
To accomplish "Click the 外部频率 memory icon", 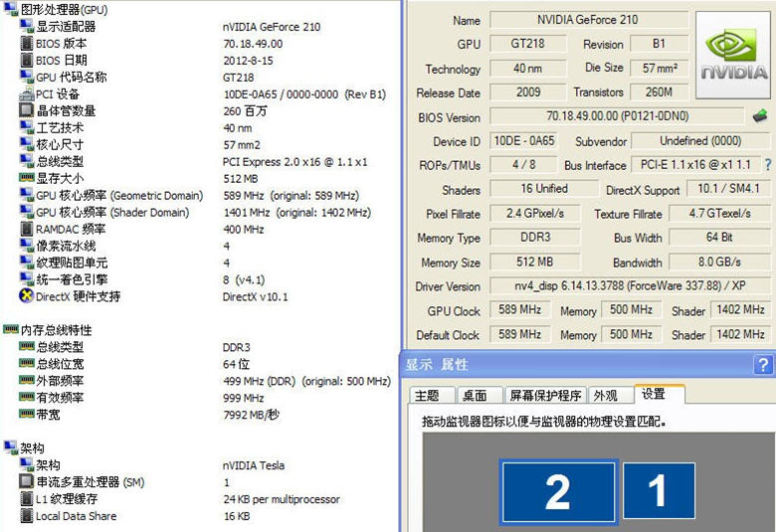I will (26, 380).
